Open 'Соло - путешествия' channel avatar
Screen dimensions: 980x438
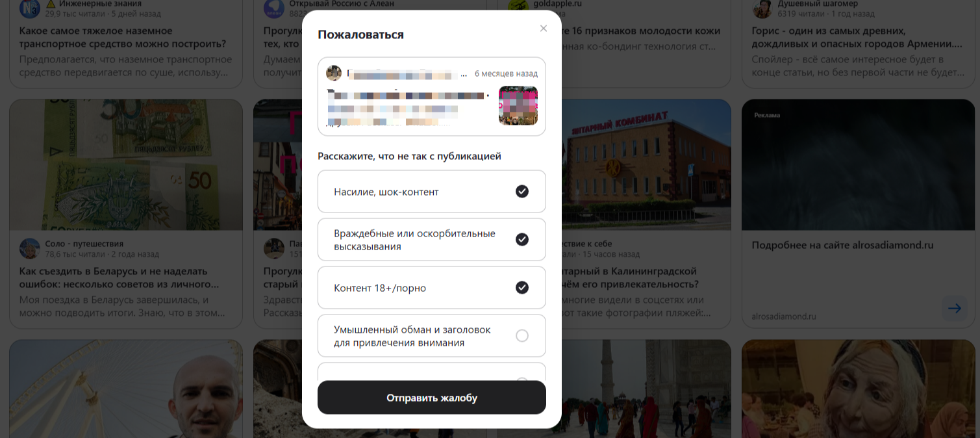(29, 249)
